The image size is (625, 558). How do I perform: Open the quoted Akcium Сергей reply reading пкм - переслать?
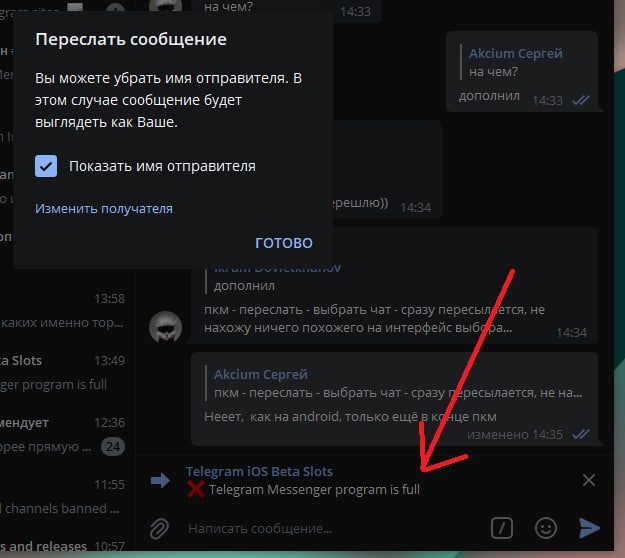(394, 383)
